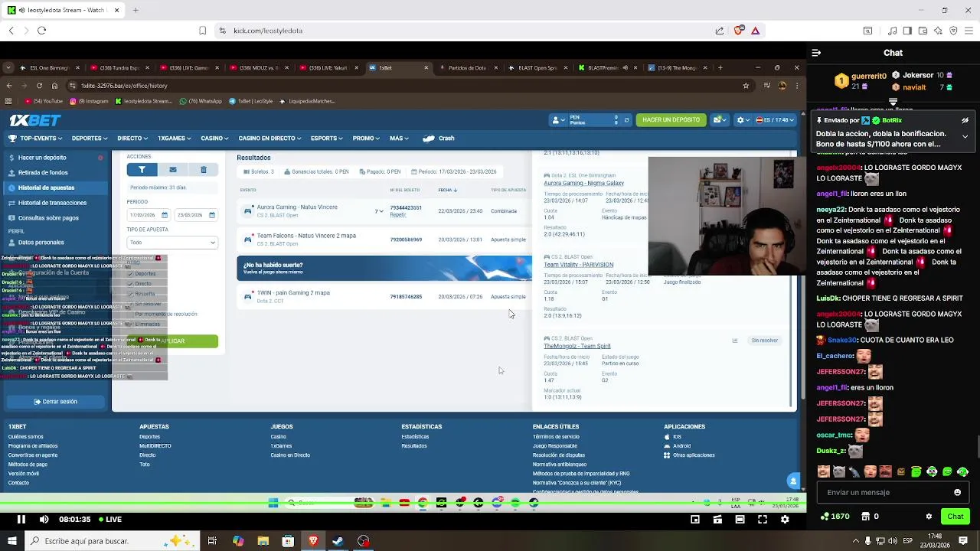Click Repetir under ticket 79344423551
Image resolution: width=980 pixels, height=551 pixels.
[397, 215]
